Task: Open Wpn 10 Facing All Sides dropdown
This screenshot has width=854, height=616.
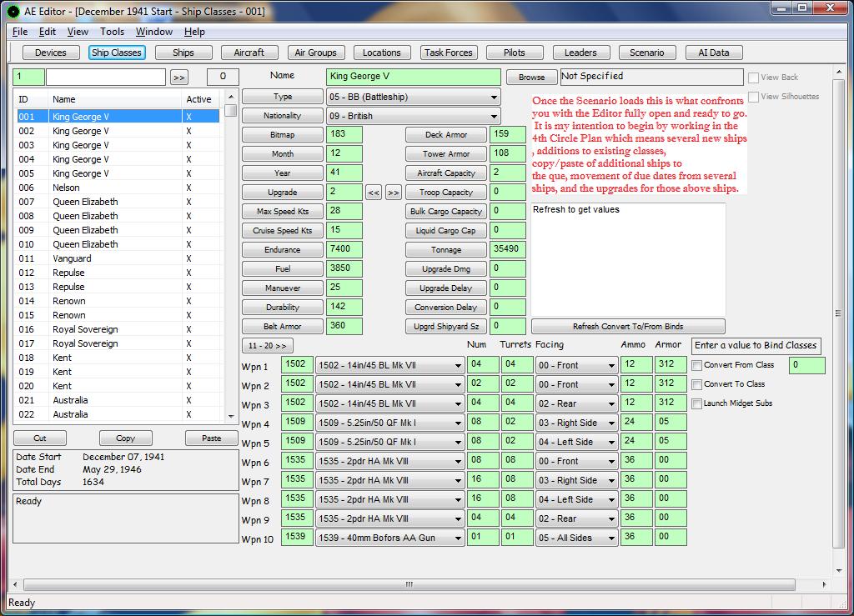Action: 576,538
